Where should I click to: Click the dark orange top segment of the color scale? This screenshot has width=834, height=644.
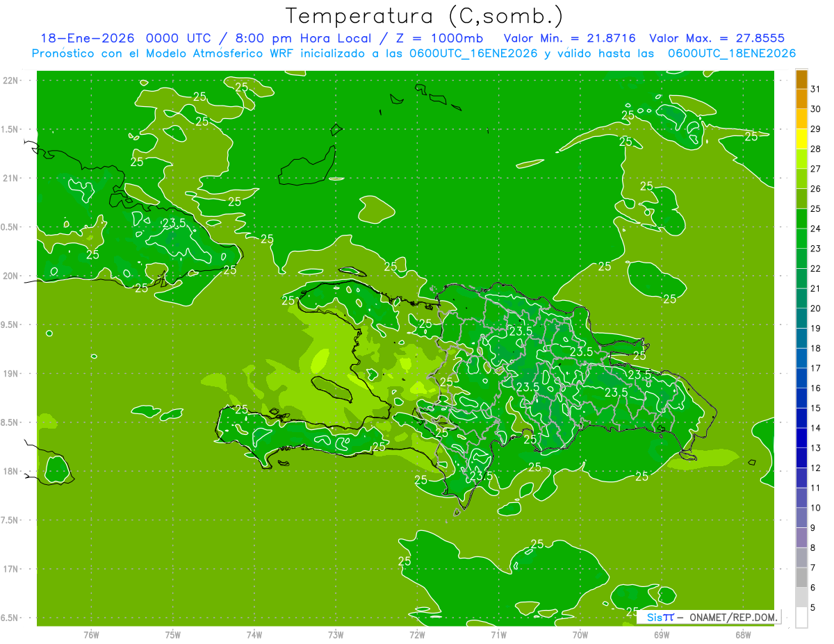click(801, 79)
